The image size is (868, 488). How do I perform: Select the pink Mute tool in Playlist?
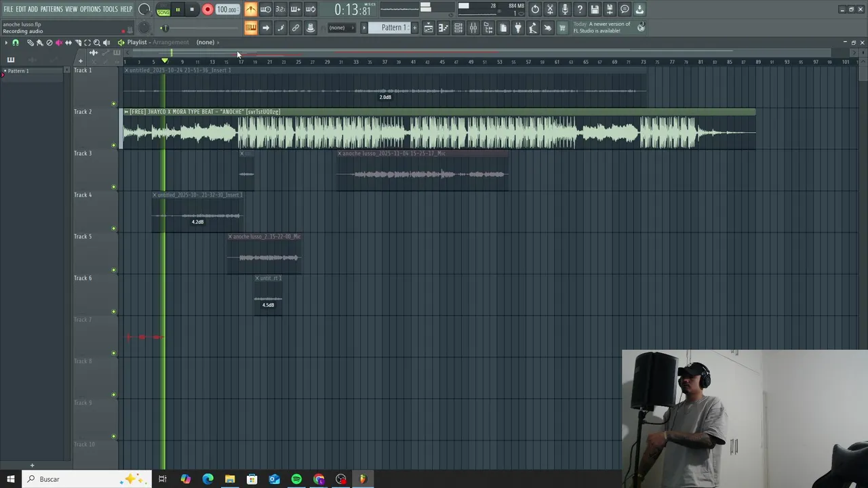(59, 43)
